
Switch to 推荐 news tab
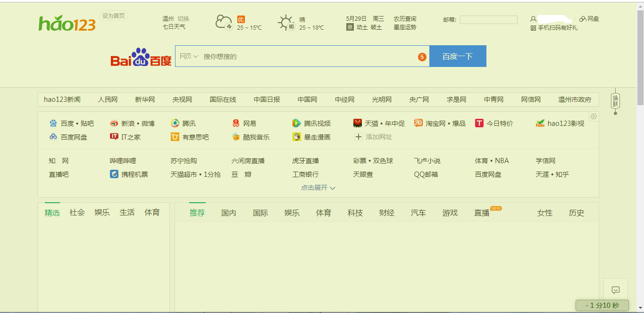pos(197,213)
